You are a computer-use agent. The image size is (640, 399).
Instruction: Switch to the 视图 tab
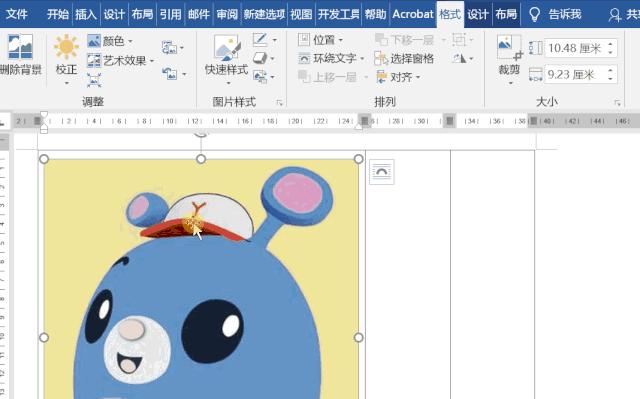301,14
